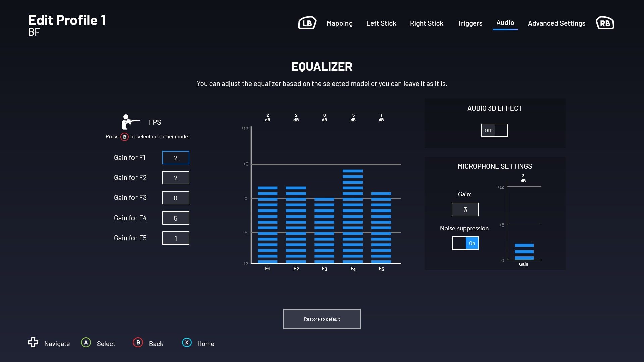The image size is (644, 362).
Task: Switch to the Triggers tab
Action: (470, 23)
